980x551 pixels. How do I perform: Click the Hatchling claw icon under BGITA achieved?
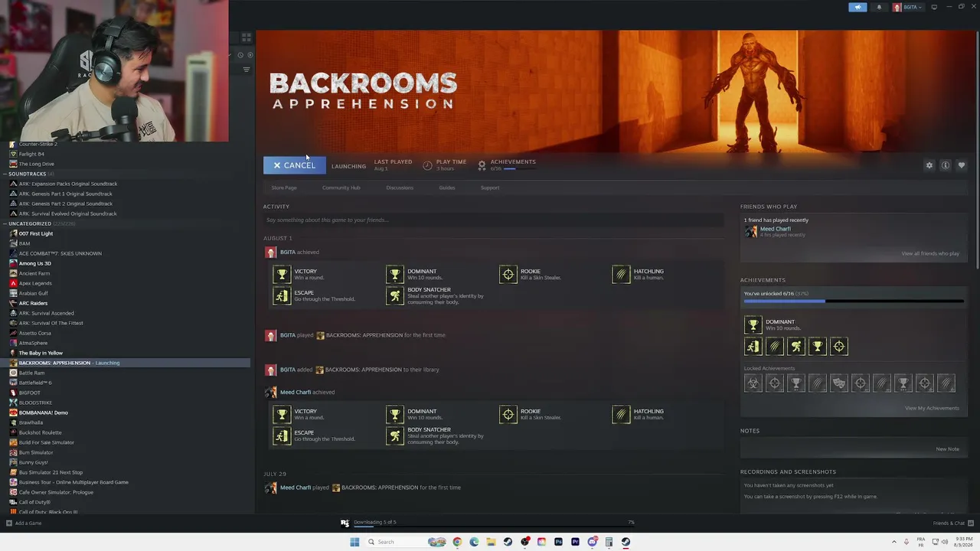point(621,274)
